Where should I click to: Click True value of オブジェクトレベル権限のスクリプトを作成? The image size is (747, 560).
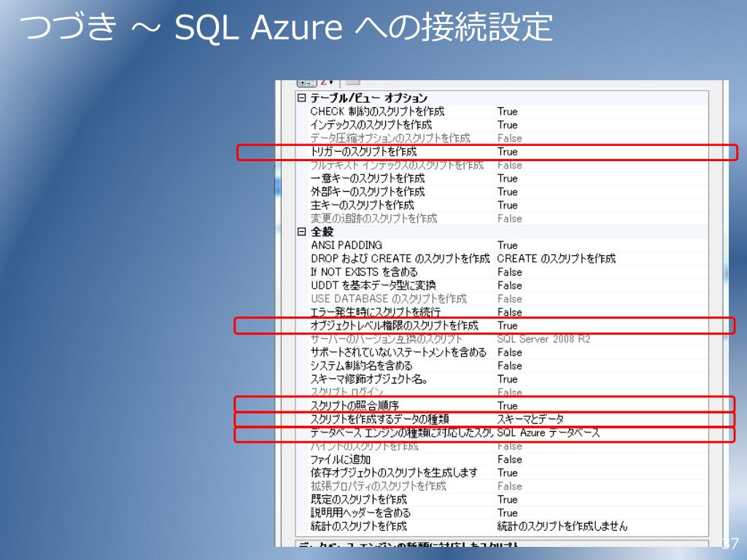click(508, 325)
